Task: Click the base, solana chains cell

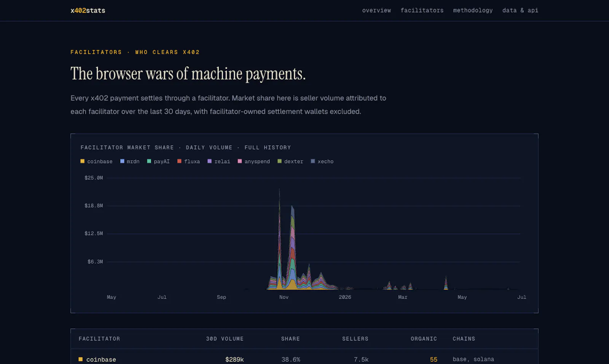Action: [473, 359]
